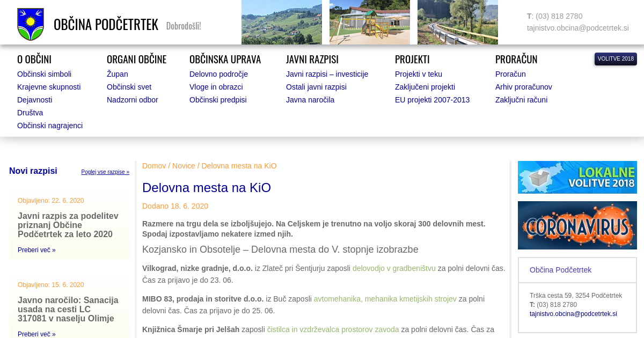Image resolution: width=644 pixels, height=338 pixels.
Task: Go to Domov in breadcrumb
Action: tap(154, 166)
